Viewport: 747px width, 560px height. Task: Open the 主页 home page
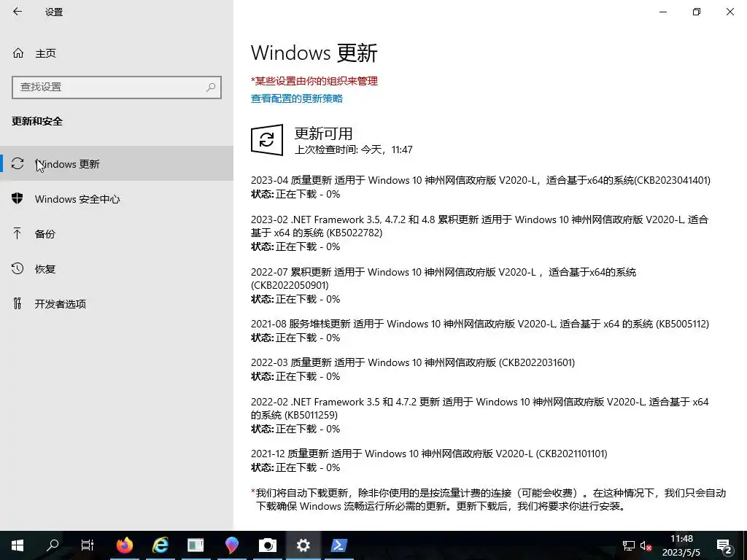[x=46, y=53]
